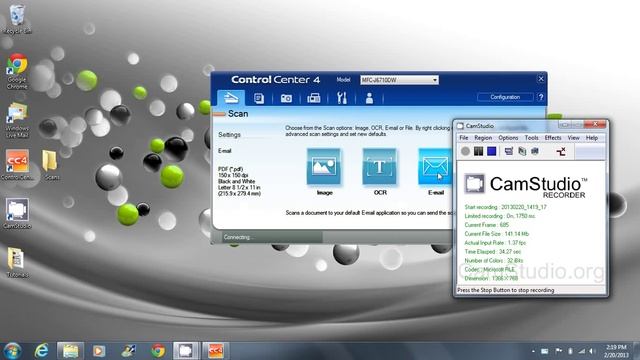Open CamStudio Options menu
This screenshot has height=360, width=640.
pyautogui.click(x=508, y=138)
